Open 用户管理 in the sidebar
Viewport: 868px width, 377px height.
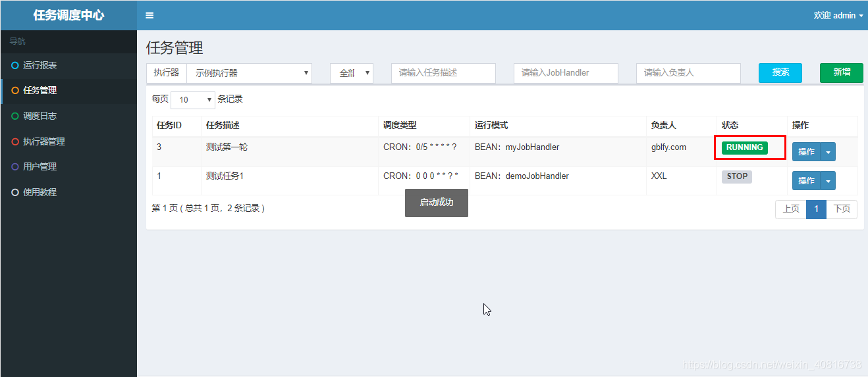pyautogui.click(x=68, y=167)
